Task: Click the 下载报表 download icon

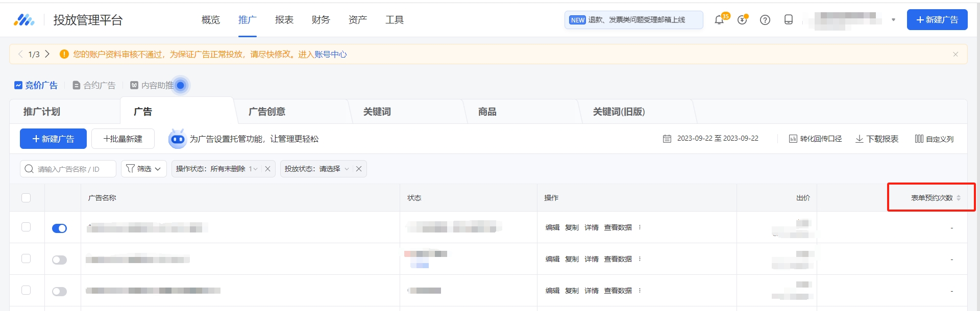Action: [x=860, y=139]
